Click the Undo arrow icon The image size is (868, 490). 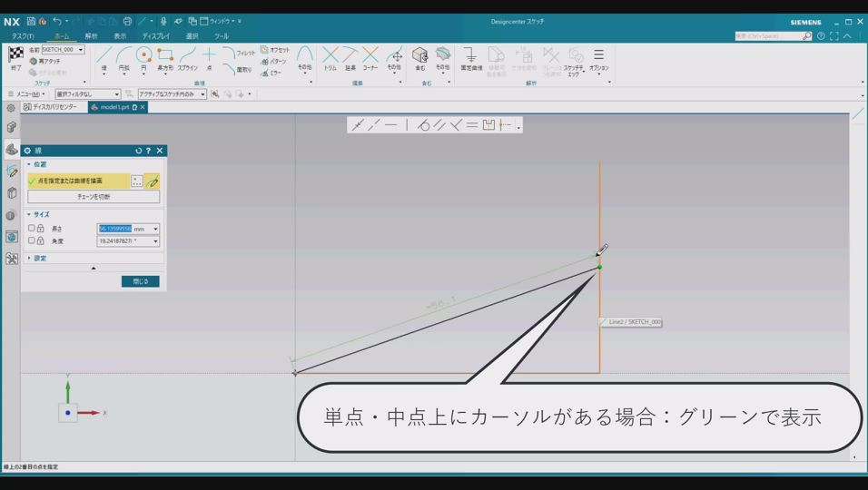tap(57, 21)
